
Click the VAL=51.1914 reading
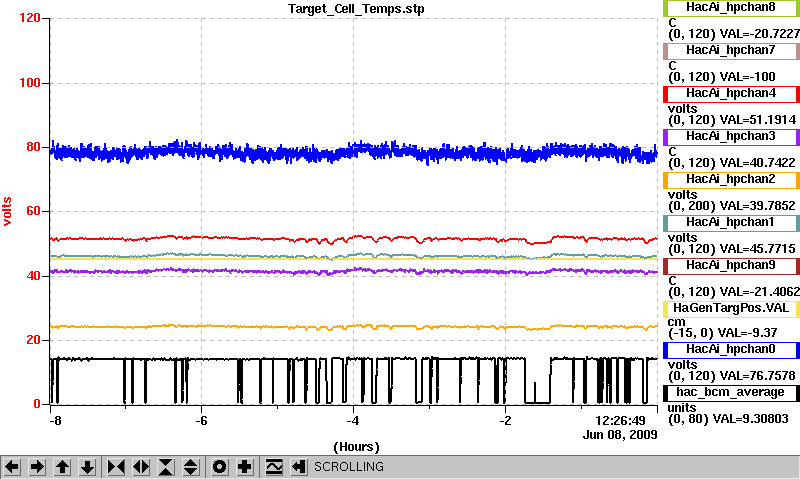(758, 120)
